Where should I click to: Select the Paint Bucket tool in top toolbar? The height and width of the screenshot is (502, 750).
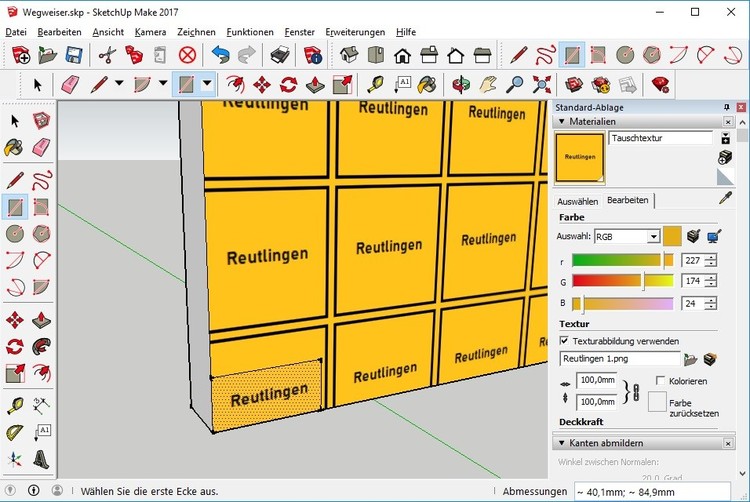pos(426,85)
